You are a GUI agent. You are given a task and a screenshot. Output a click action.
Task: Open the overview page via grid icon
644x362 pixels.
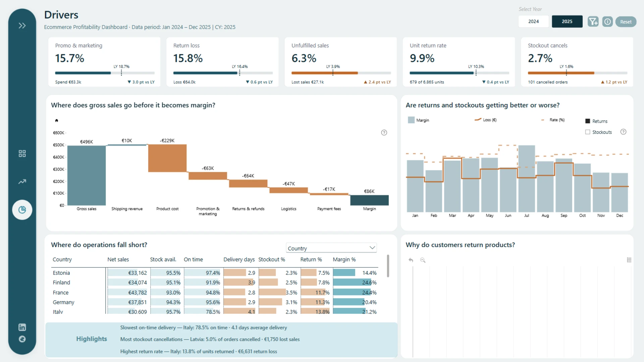coord(22,154)
